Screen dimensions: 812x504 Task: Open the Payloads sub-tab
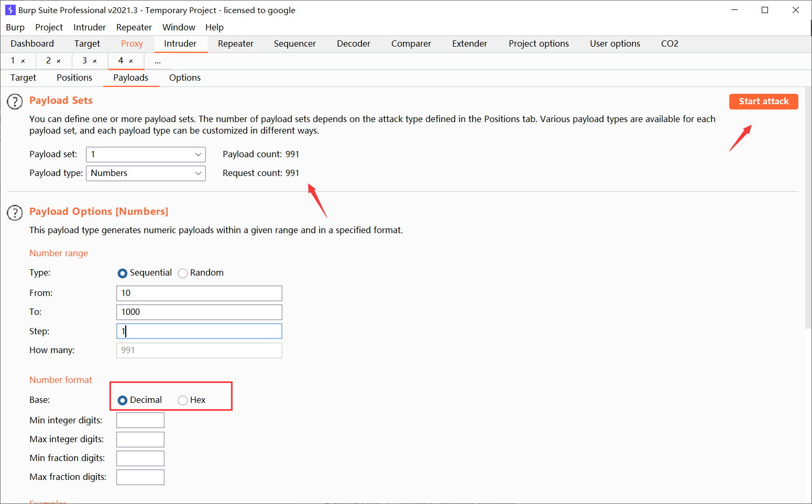tap(131, 78)
